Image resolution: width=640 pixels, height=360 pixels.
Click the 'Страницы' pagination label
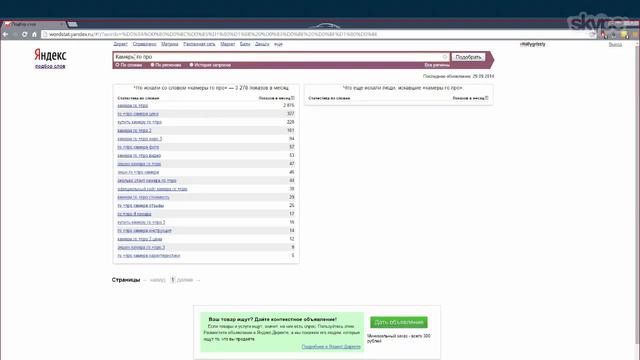coord(126,280)
